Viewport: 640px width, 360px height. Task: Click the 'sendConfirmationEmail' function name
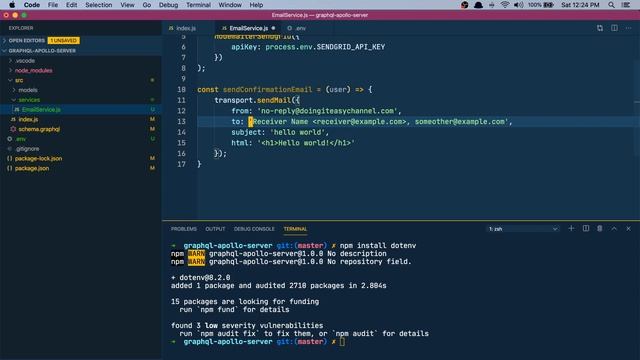pyautogui.click(x=267, y=89)
